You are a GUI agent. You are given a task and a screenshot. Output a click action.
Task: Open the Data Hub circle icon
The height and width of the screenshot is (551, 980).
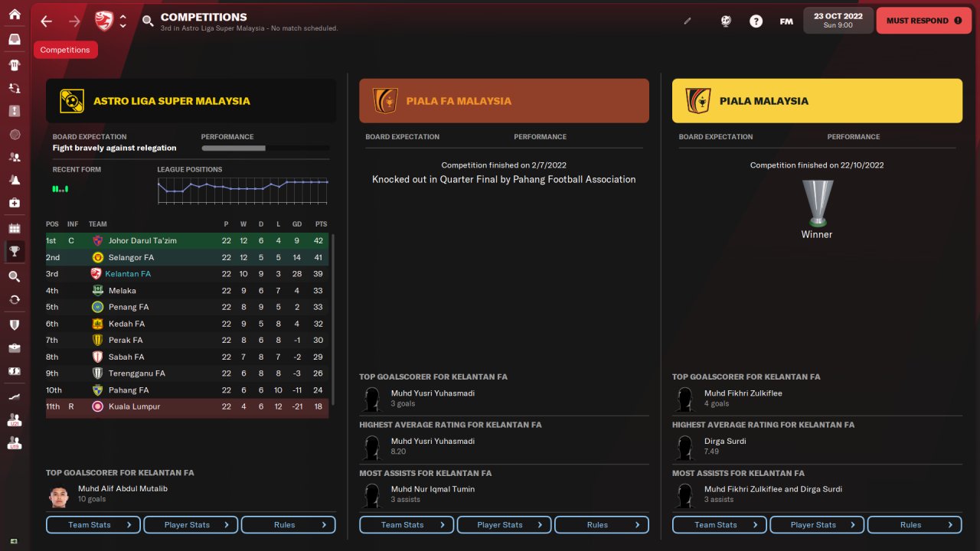click(x=14, y=135)
